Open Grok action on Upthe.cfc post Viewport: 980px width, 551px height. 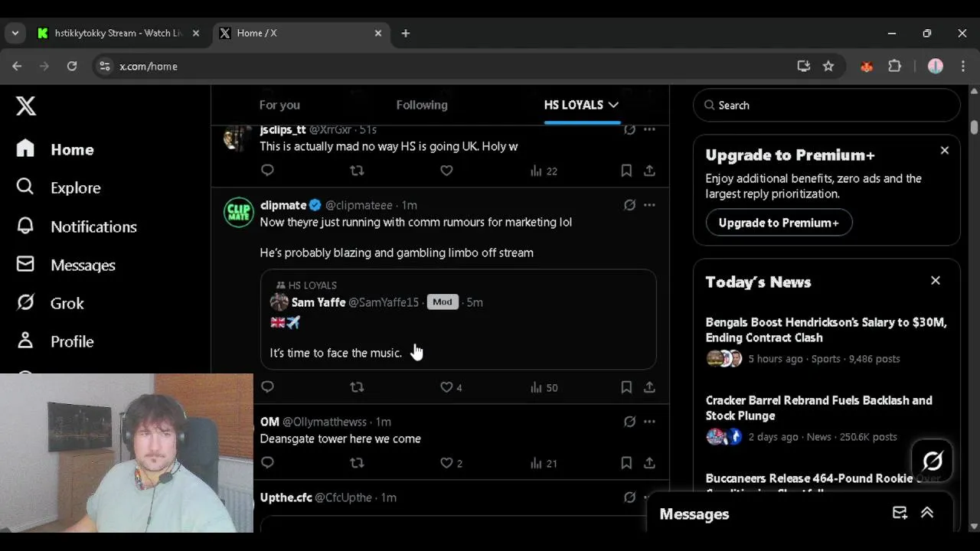point(629,497)
